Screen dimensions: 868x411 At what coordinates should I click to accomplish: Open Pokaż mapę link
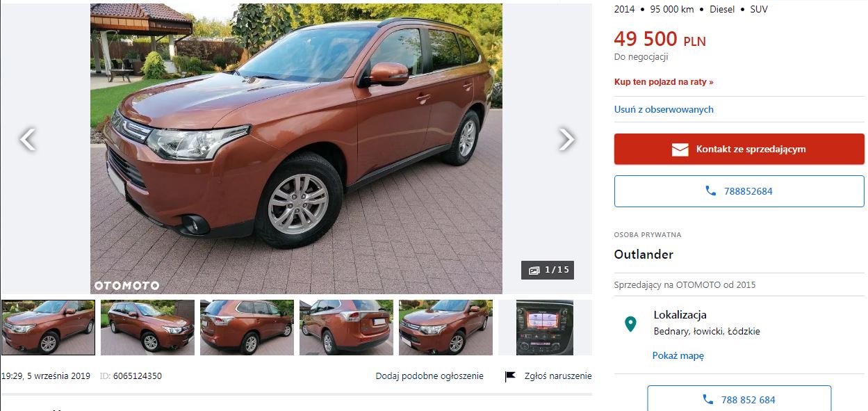pos(678,355)
